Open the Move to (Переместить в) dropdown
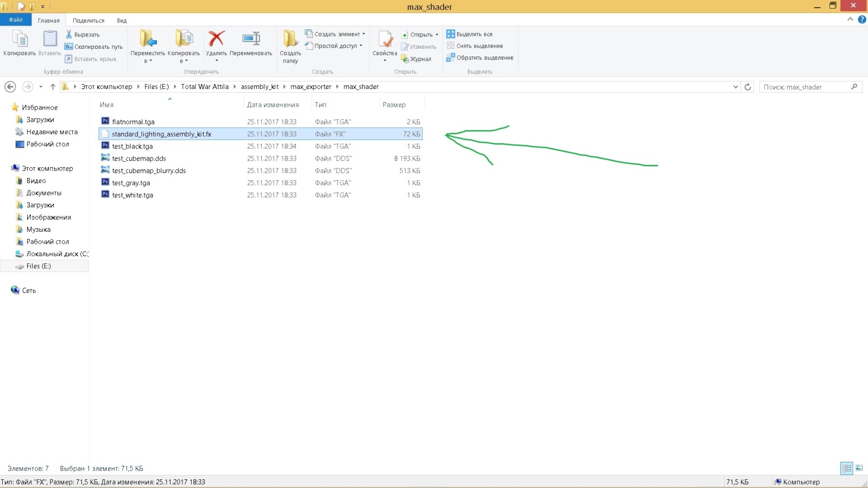This screenshot has width=868, height=488. [x=148, y=61]
